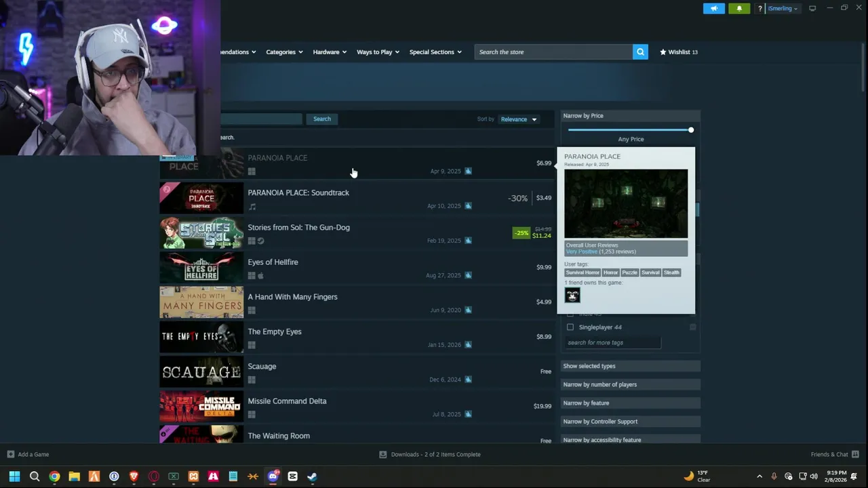
Task: Click the PARANOIA PLACE popup screenshot
Action: 626,204
